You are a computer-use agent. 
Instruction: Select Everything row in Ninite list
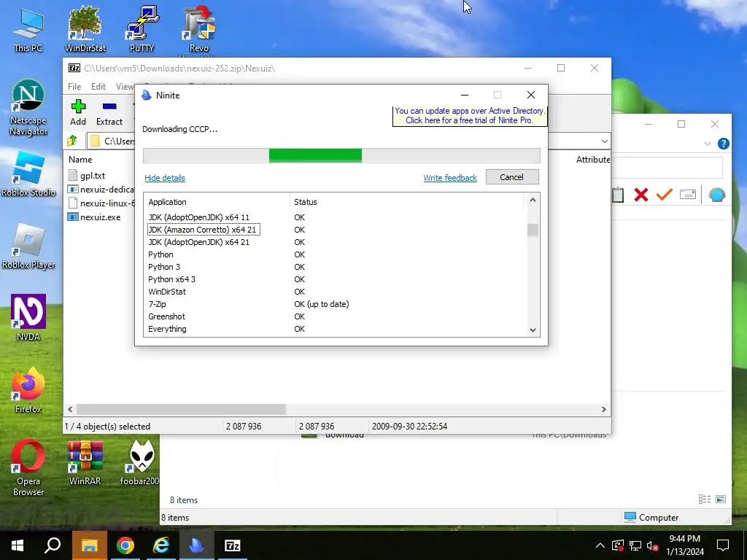(x=336, y=329)
